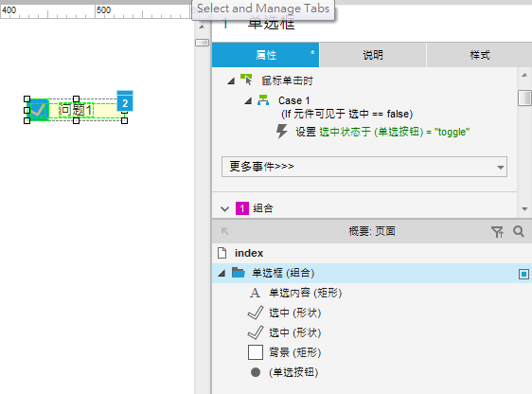This screenshot has height=394, width=532.
Task: Click properties panel scrollbar down arrow
Action: click(524, 209)
